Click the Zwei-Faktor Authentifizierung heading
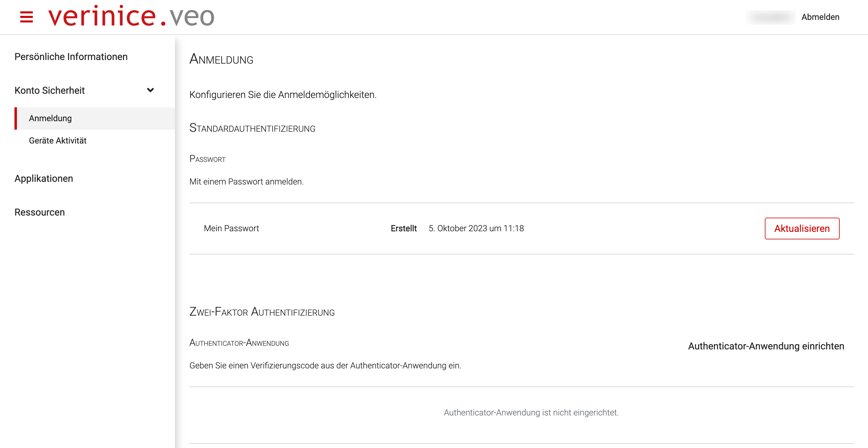Viewport: 868px width, 448px height. (262, 312)
